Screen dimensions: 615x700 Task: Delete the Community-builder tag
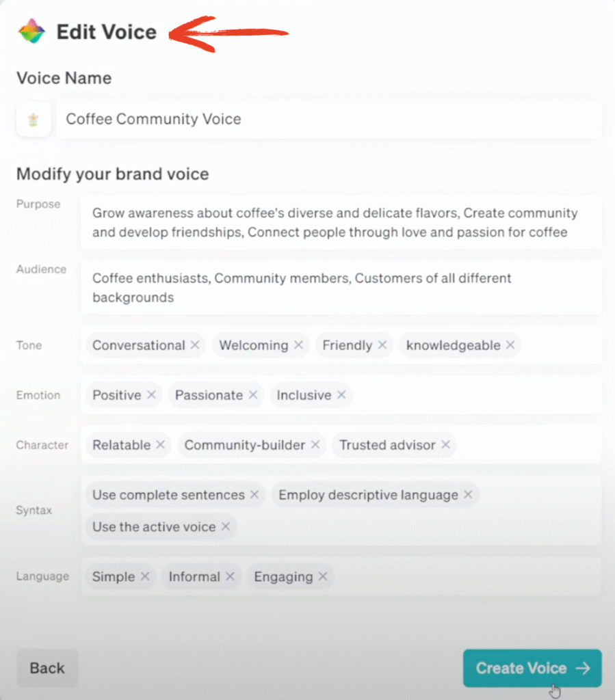315,444
